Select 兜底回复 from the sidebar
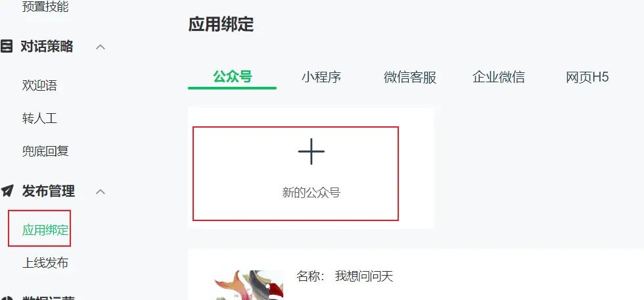 [x=45, y=151]
